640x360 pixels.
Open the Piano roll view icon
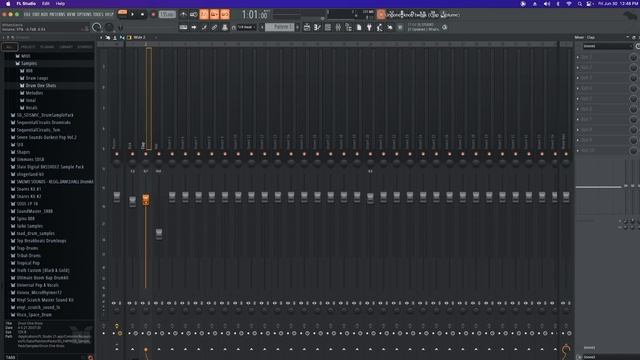pyautogui.click(x=317, y=27)
